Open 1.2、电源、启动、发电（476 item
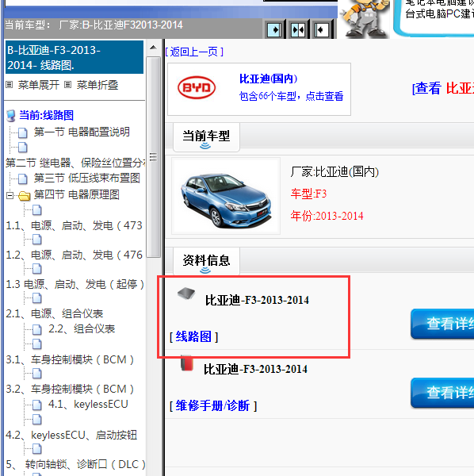Viewport: 474px width, 476px height. coord(74,255)
